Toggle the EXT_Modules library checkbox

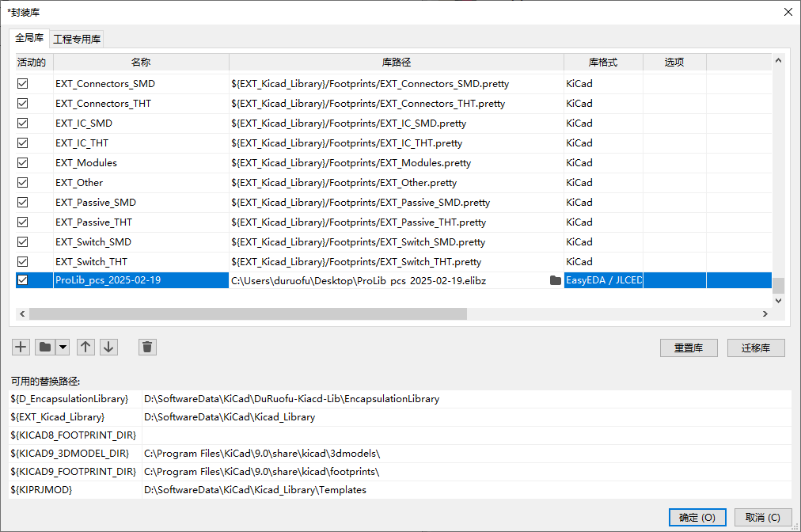[23, 162]
